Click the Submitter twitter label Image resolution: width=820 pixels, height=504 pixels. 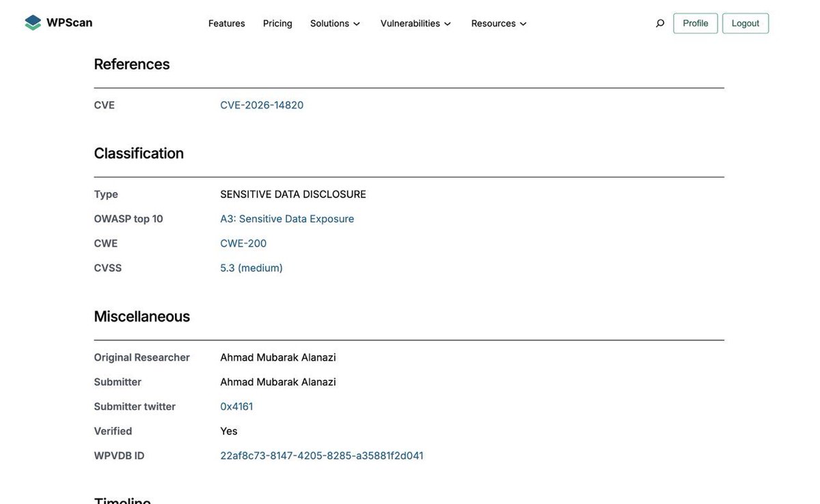[135, 407]
